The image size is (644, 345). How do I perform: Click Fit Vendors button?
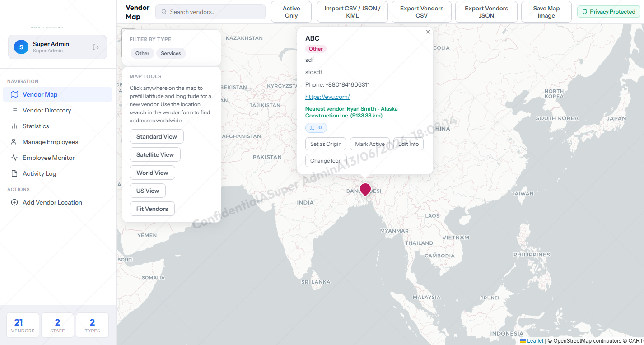tap(152, 209)
